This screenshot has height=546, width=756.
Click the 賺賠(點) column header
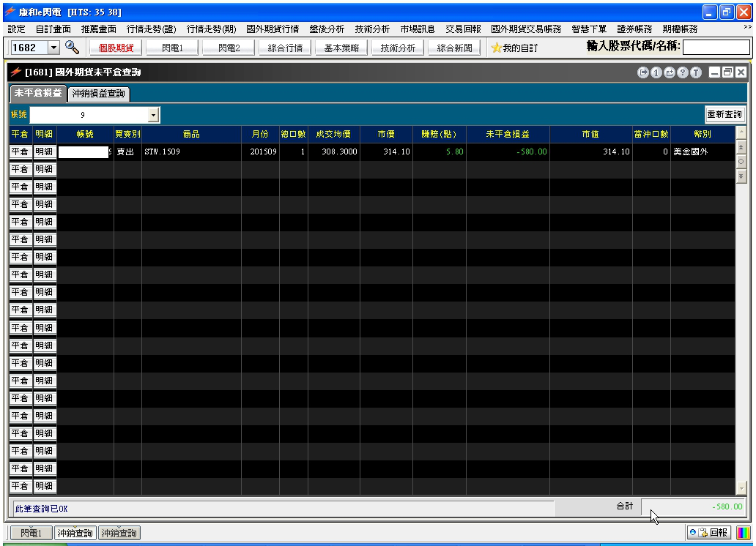pyautogui.click(x=439, y=135)
